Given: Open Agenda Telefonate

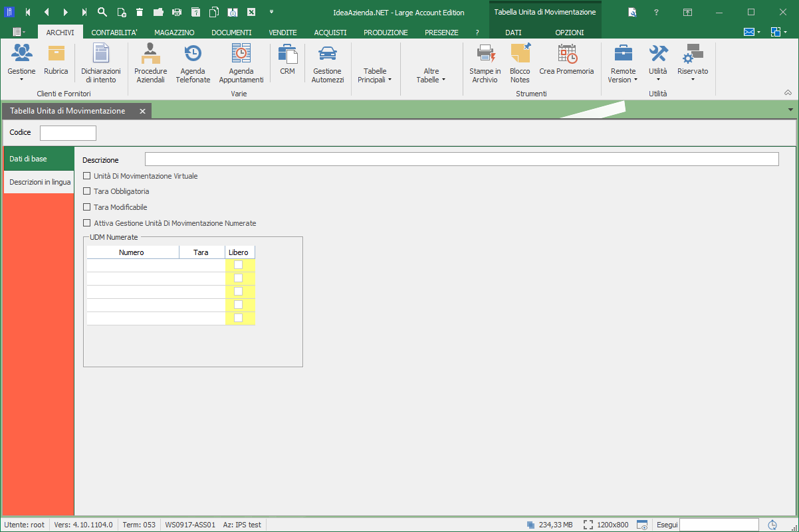Looking at the screenshot, I should (193, 64).
